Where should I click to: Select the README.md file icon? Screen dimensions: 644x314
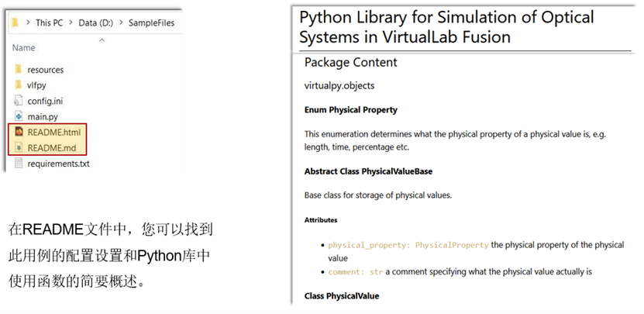click(x=19, y=147)
